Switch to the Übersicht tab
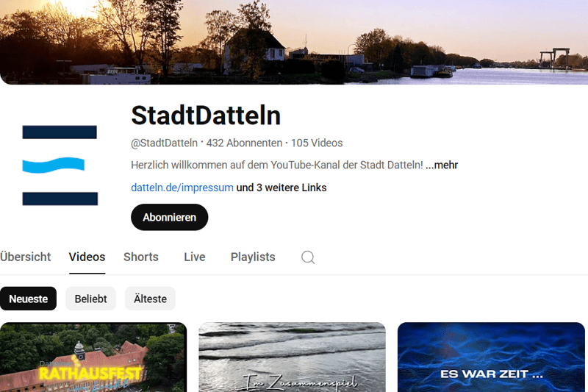The width and height of the screenshot is (588, 392). tap(26, 257)
